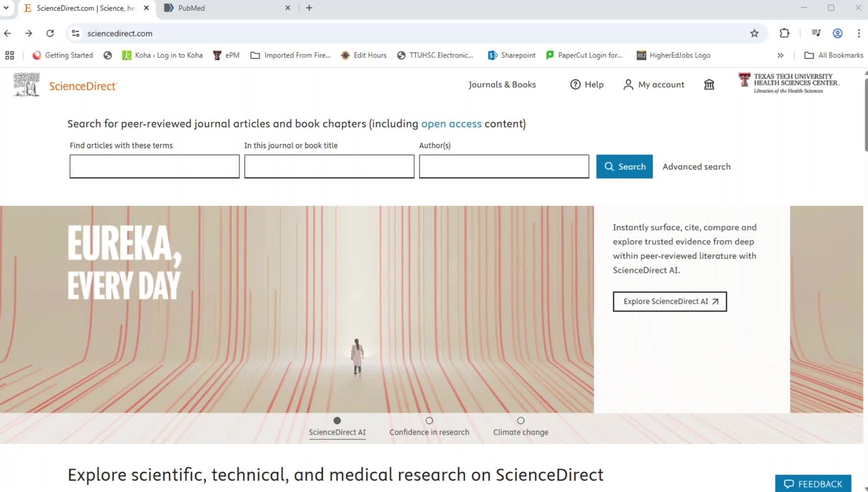
Task: Select the ScienceDirect AI carousel slide
Action: (337, 427)
